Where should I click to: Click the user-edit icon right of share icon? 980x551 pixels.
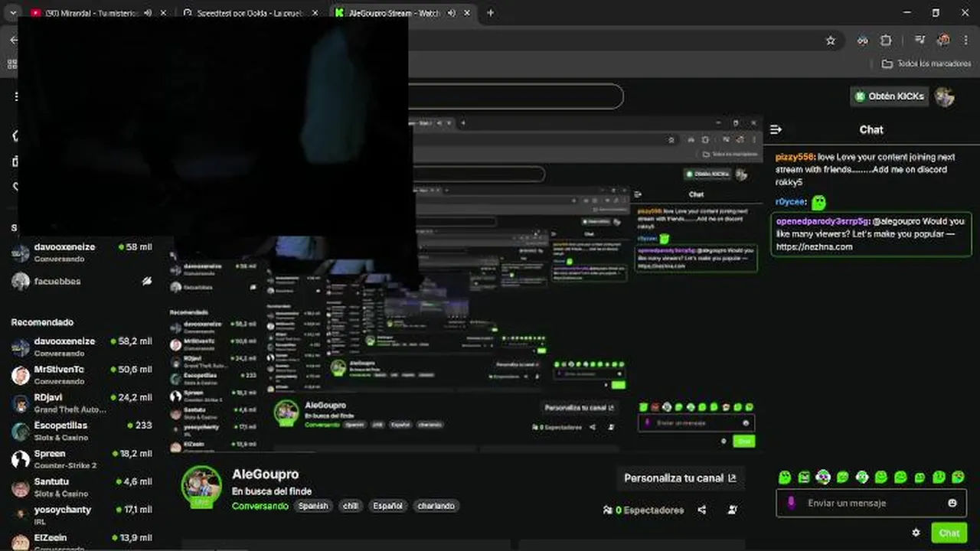click(x=733, y=510)
